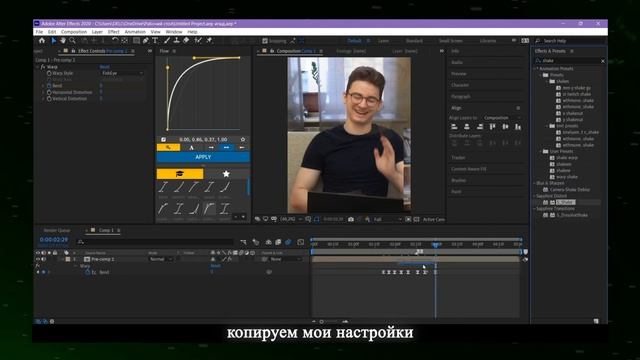Click the align top edges icon
Image resolution: width=640 pixels, height=360 pixels.
click(493, 127)
